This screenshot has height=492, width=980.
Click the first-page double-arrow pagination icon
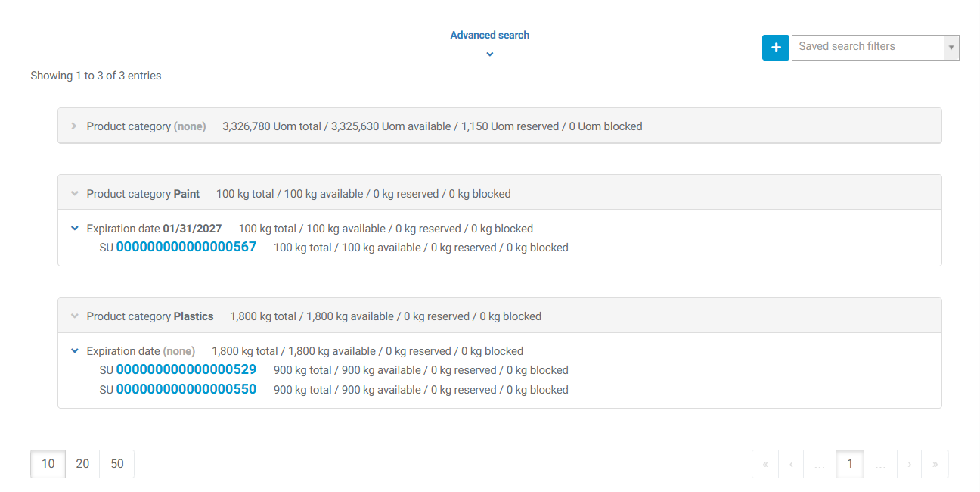point(764,463)
